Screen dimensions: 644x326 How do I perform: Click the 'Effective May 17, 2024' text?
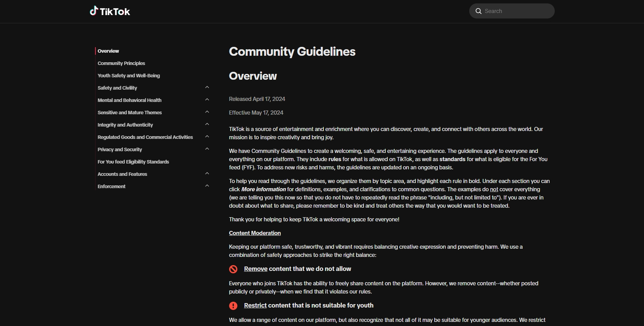(x=256, y=113)
